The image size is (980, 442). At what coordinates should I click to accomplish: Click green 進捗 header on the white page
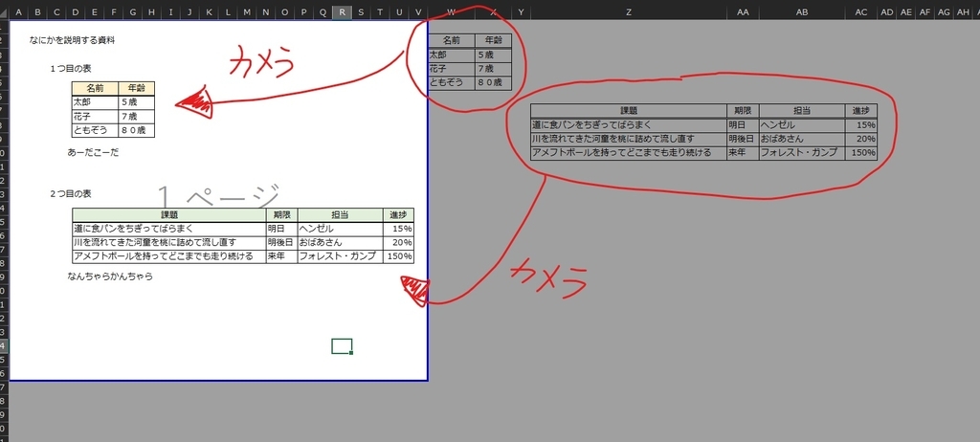(x=398, y=215)
